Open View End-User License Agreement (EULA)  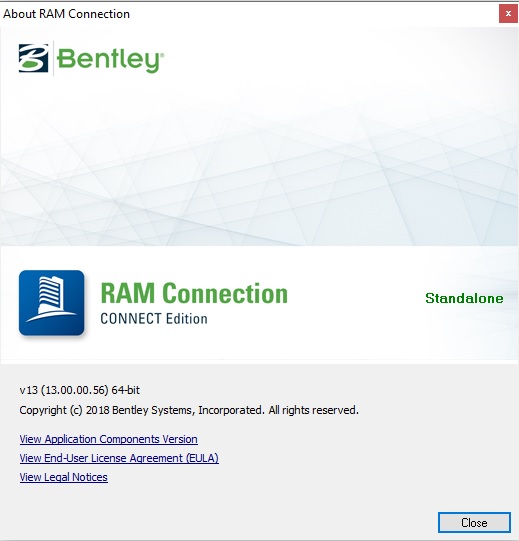(119, 458)
